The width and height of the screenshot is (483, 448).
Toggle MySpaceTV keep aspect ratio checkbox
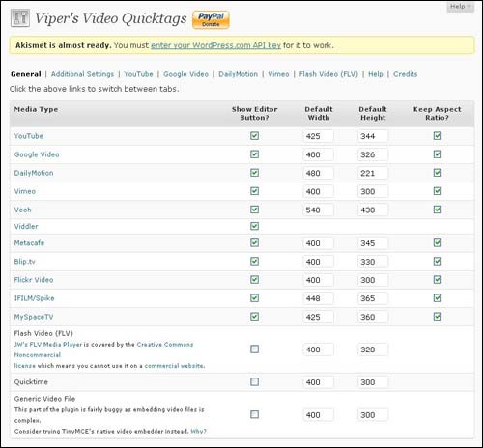click(x=438, y=317)
